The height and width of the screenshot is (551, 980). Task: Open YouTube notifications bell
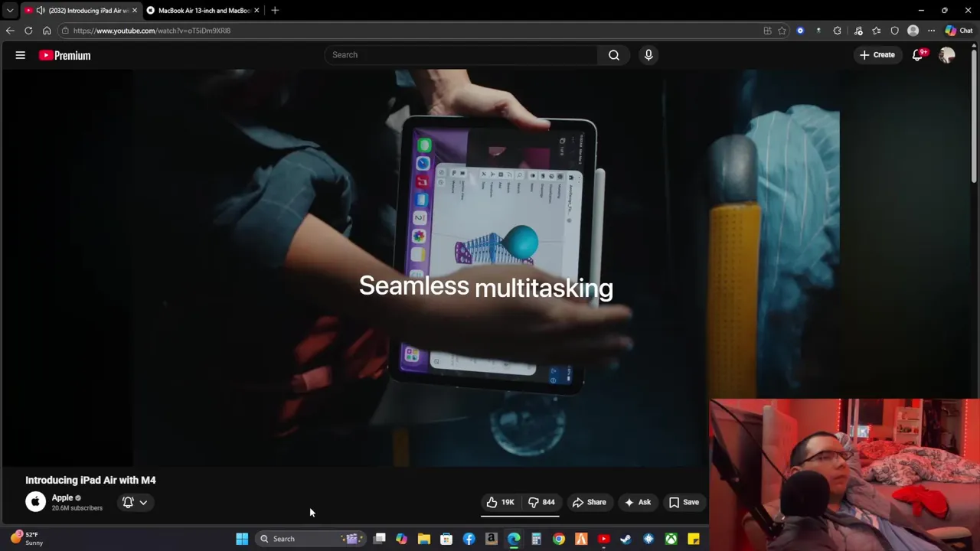(918, 55)
